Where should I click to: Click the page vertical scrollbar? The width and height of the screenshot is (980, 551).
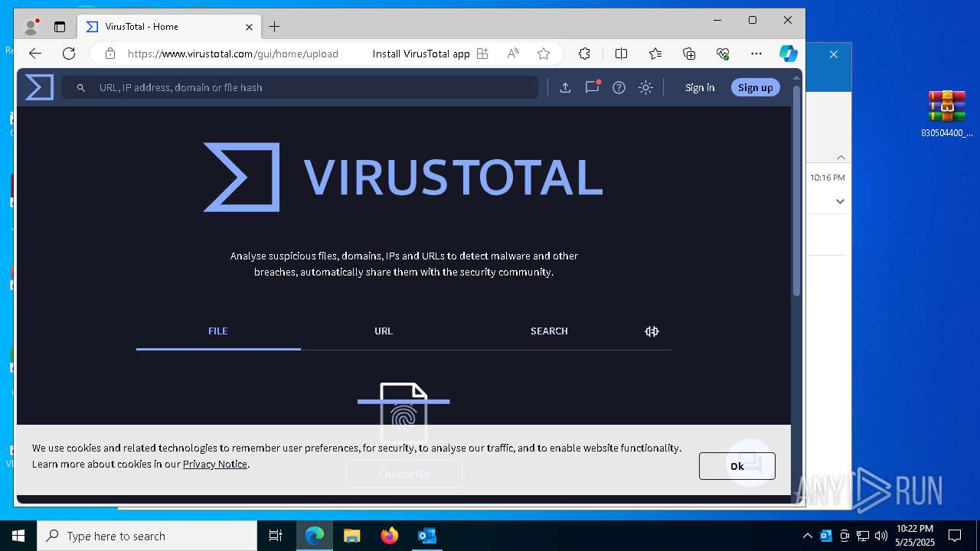(x=796, y=191)
